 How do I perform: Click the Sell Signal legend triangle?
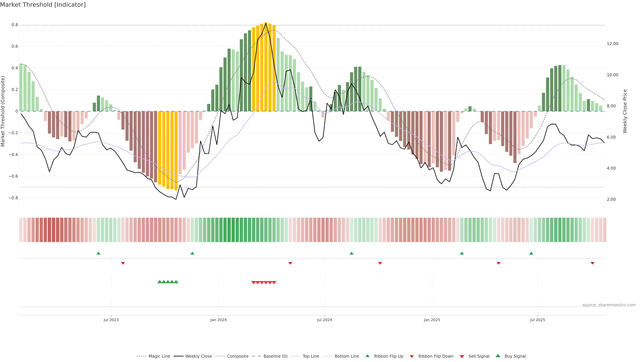[x=462, y=356]
